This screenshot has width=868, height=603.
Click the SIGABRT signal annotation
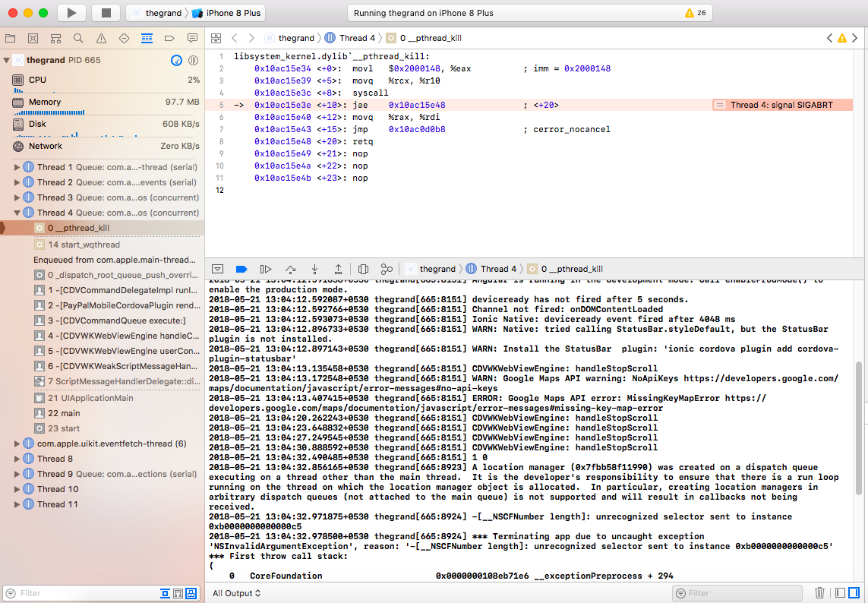pyautogui.click(x=781, y=106)
